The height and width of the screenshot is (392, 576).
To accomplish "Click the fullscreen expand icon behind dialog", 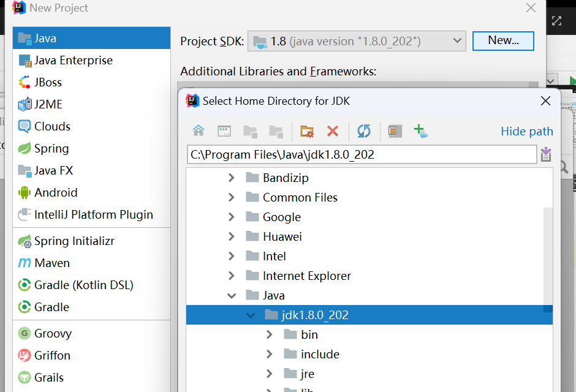I will 556,21.
